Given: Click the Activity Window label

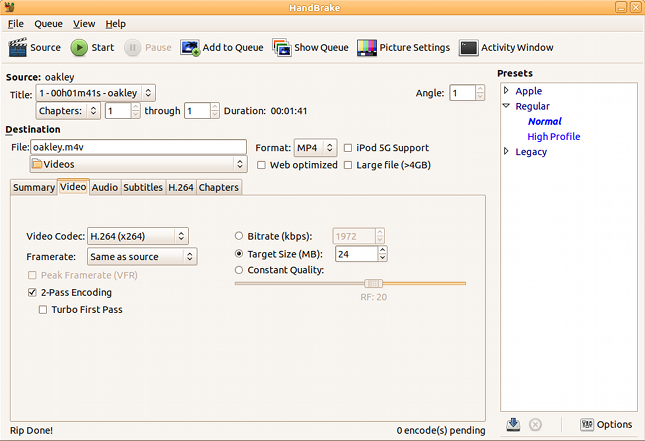Looking at the screenshot, I should point(517,48).
